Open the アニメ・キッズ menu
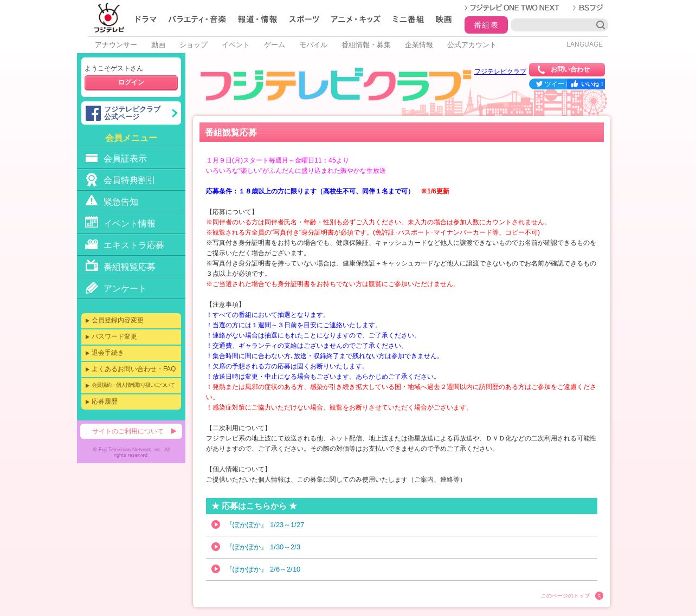Screen dimensions: 696x616 (356, 20)
